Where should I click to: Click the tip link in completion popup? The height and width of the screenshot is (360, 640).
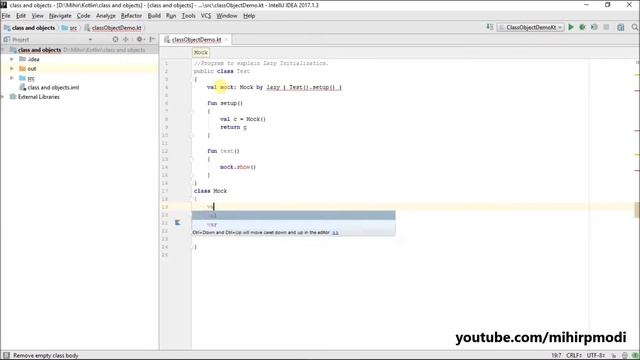[335, 233]
